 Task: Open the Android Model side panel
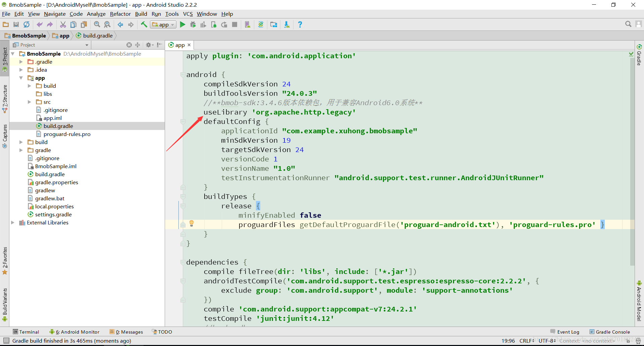[639, 300]
